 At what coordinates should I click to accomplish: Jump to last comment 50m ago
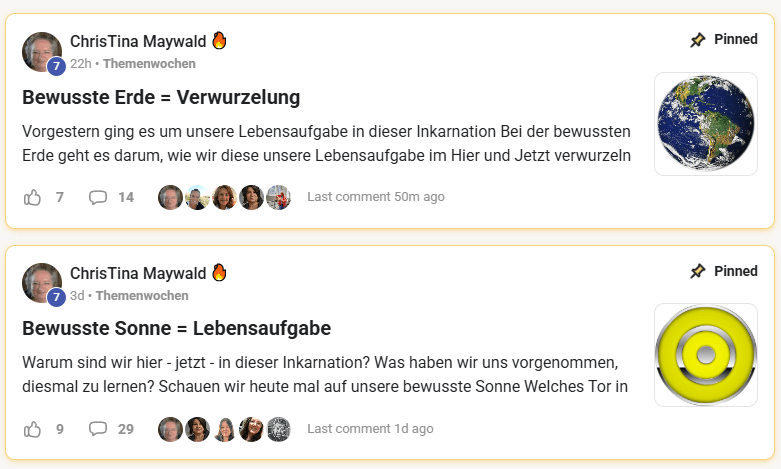375,197
